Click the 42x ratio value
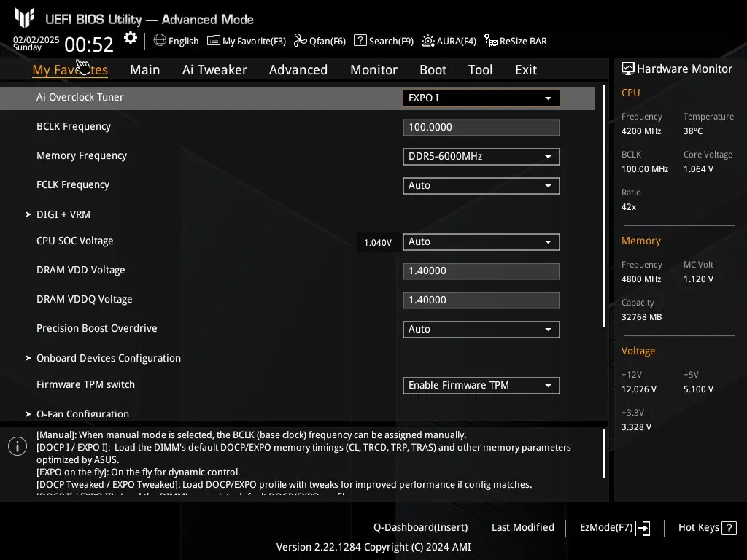The height and width of the screenshot is (560, 747). click(x=628, y=207)
